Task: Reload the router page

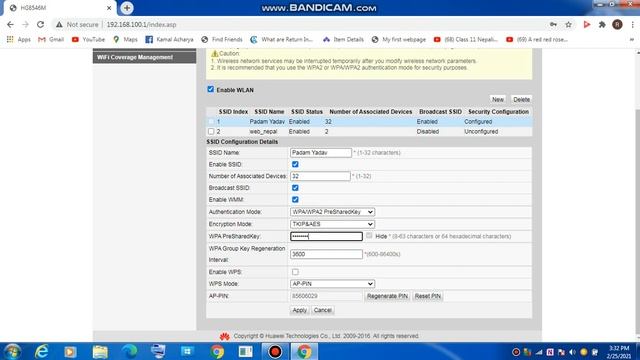Action: [40, 24]
